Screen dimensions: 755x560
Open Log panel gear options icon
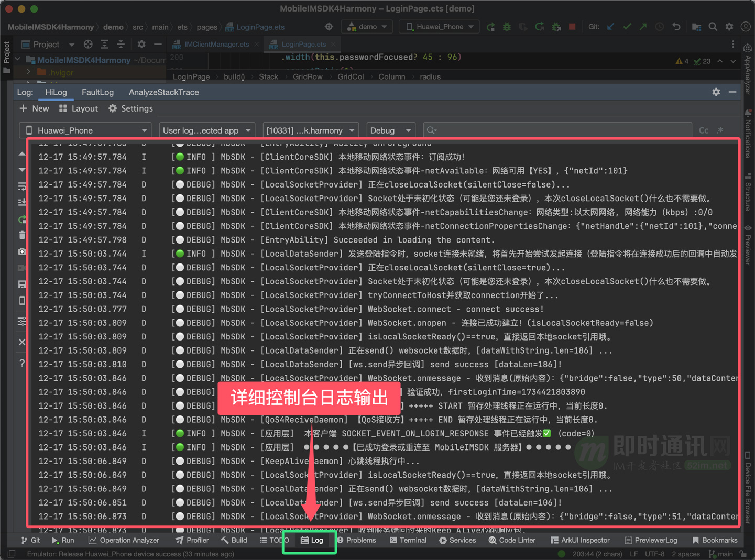click(x=716, y=92)
